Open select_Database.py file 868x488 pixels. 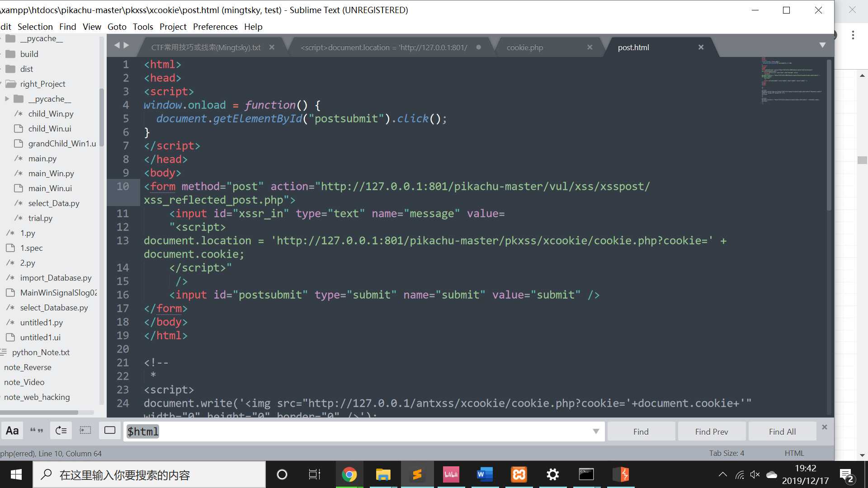(54, 307)
